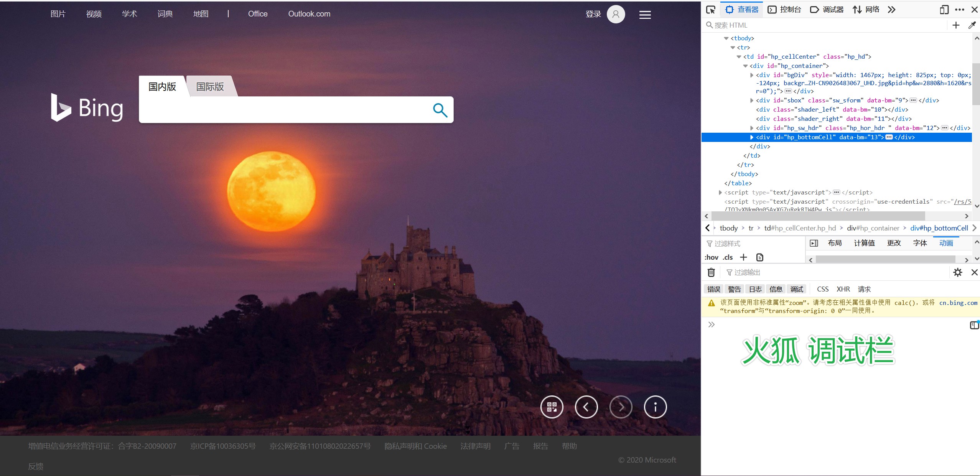
Task: Collapse the div hp_container node
Action: point(745,66)
